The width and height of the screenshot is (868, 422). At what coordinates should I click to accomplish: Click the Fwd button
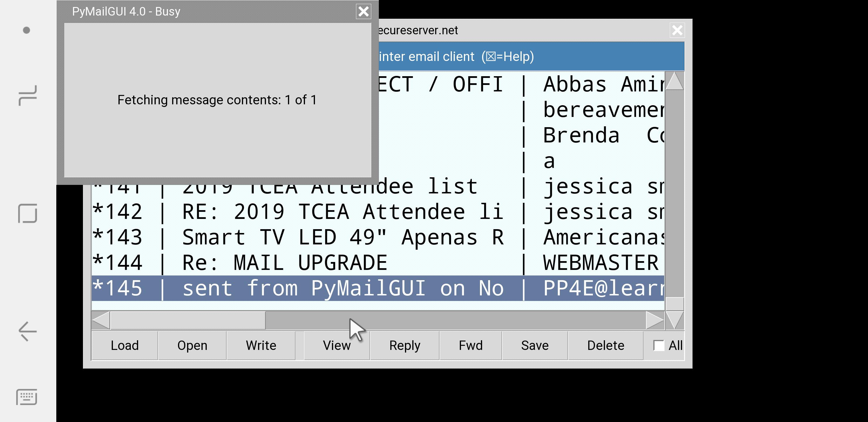tap(470, 346)
